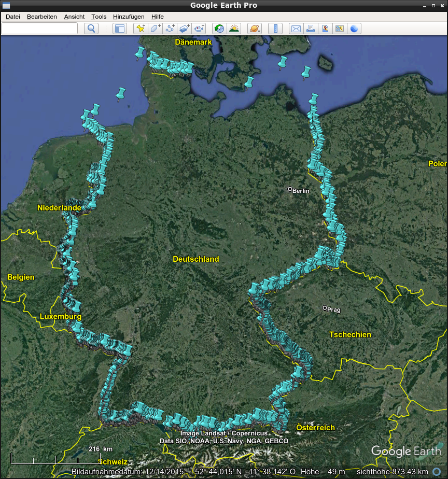View in Google Maps icon

coord(340,29)
